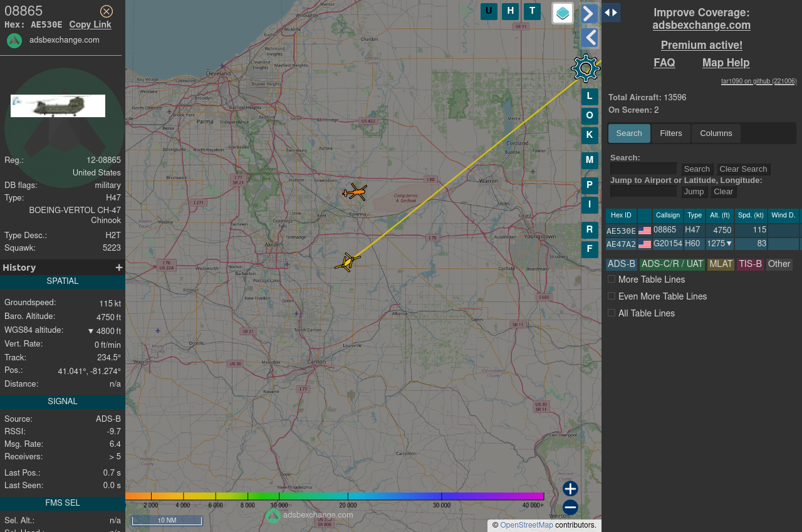Click US flag in AE530E row
Image resolution: width=802 pixels, height=532 pixels.
645,231
